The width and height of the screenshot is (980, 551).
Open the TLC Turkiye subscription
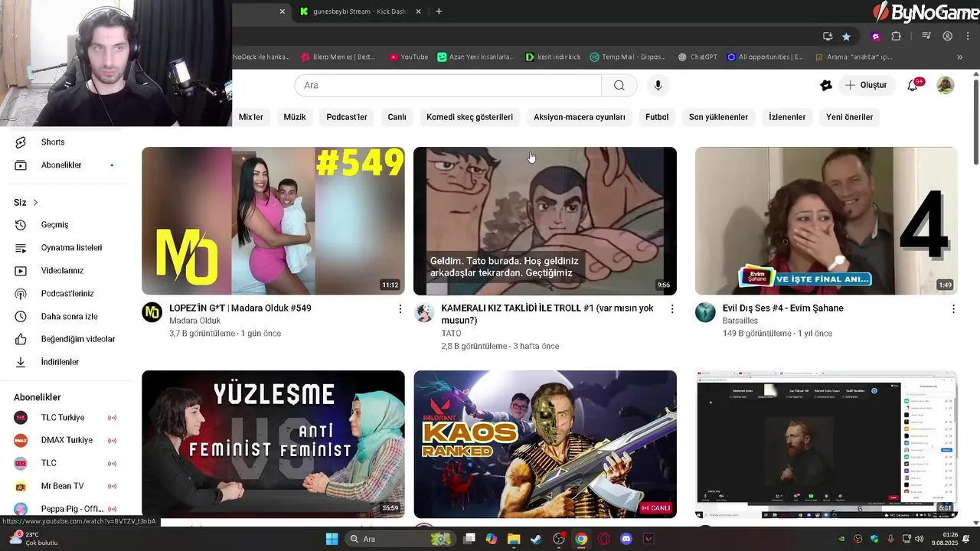pyautogui.click(x=65, y=418)
